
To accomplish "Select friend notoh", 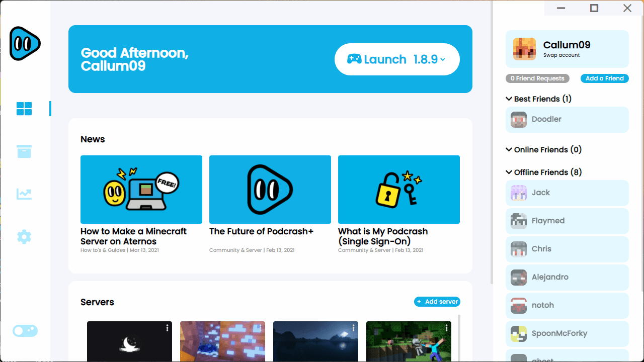I will click(x=567, y=306).
